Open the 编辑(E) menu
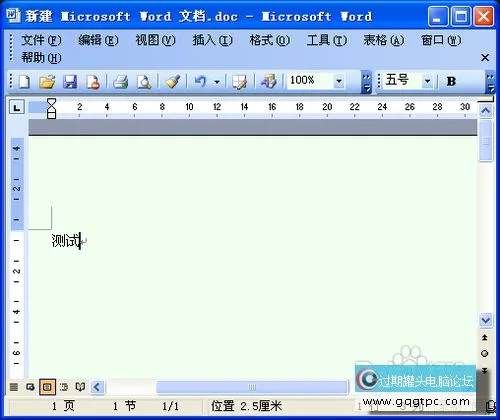The height and width of the screenshot is (420, 500). pos(98,40)
